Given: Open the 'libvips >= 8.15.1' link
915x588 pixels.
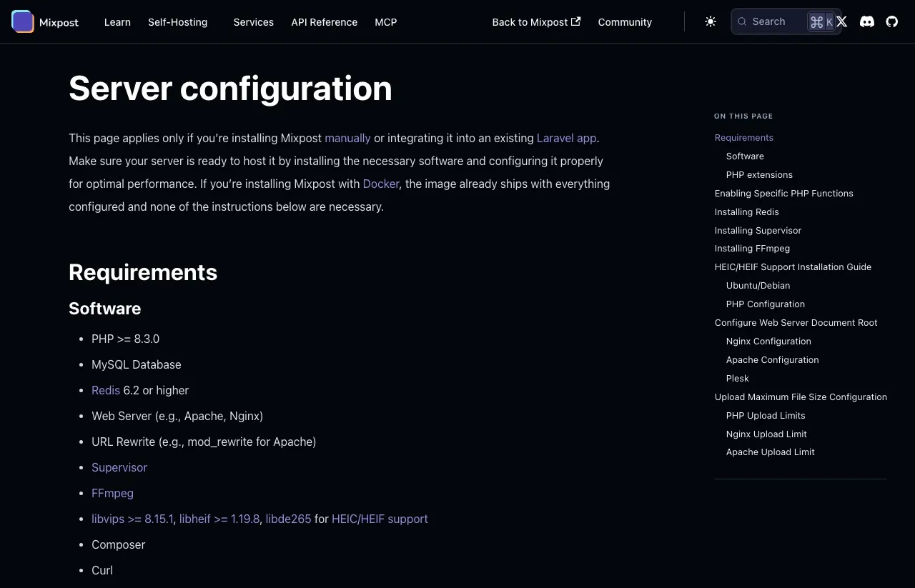Looking at the screenshot, I should pos(132,519).
